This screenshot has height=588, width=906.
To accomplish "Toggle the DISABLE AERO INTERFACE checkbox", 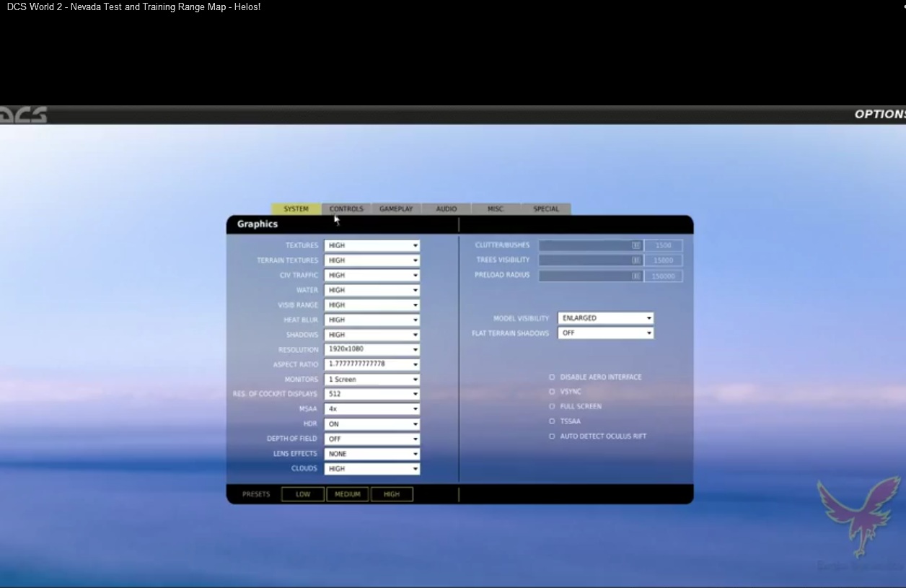I will click(552, 377).
